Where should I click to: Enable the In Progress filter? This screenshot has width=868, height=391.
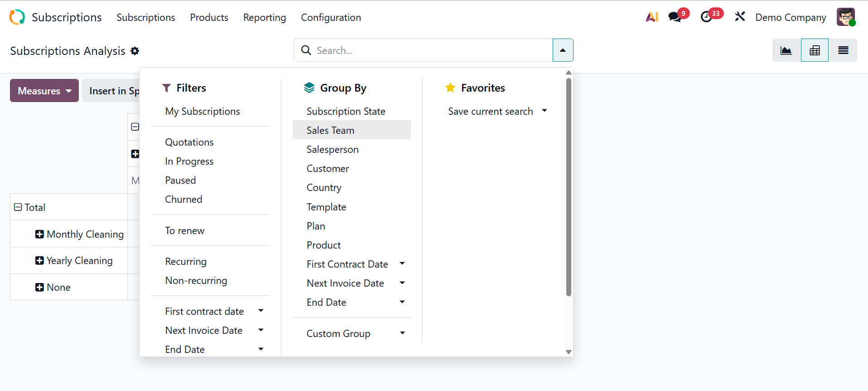(189, 161)
